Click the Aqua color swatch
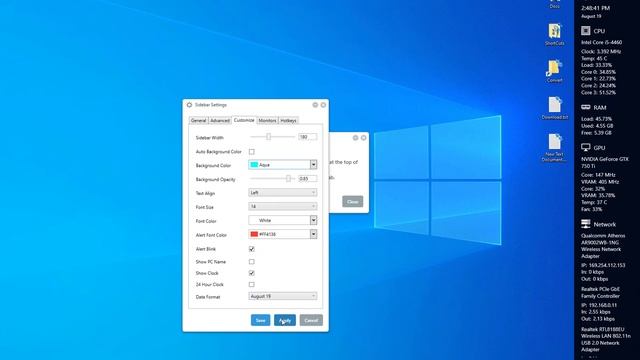 pos(254,165)
